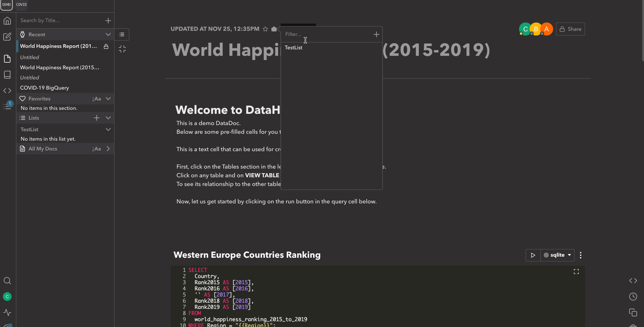Click the briefcase add-to-list icon
Screen dimensions: 644x327
pos(274,29)
